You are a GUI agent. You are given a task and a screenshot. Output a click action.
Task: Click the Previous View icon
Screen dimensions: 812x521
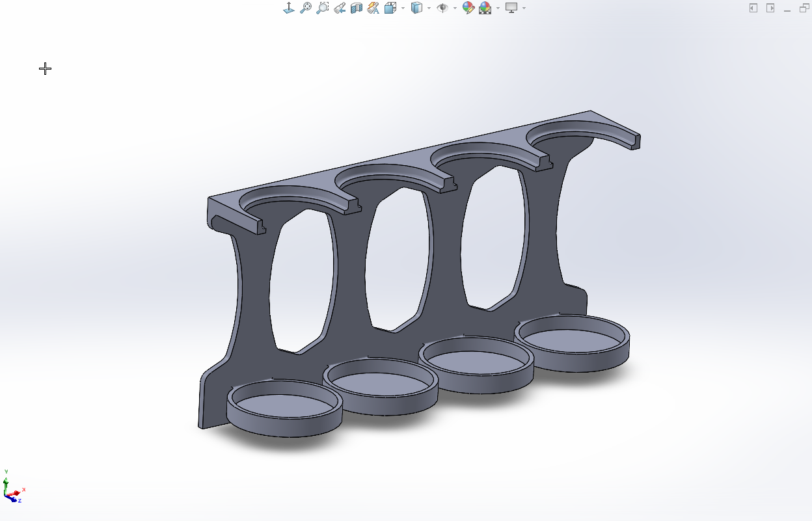pos(340,8)
